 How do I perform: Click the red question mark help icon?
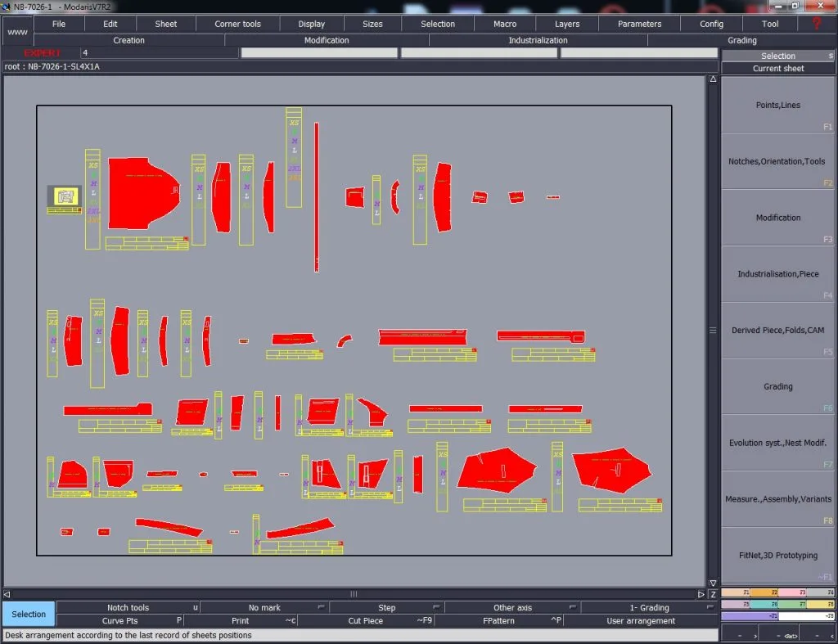(x=816, y=24)
